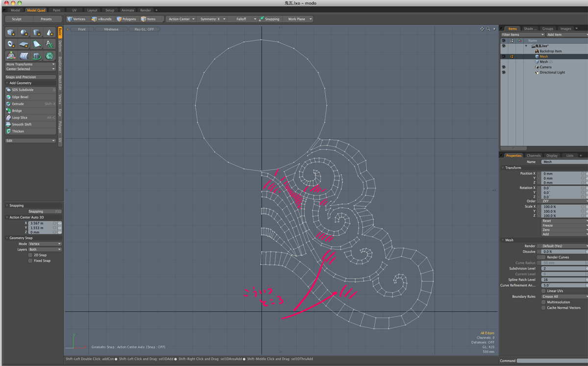
Task: Toggle visibility eye for selected Mesh
Action: [503, 56]
